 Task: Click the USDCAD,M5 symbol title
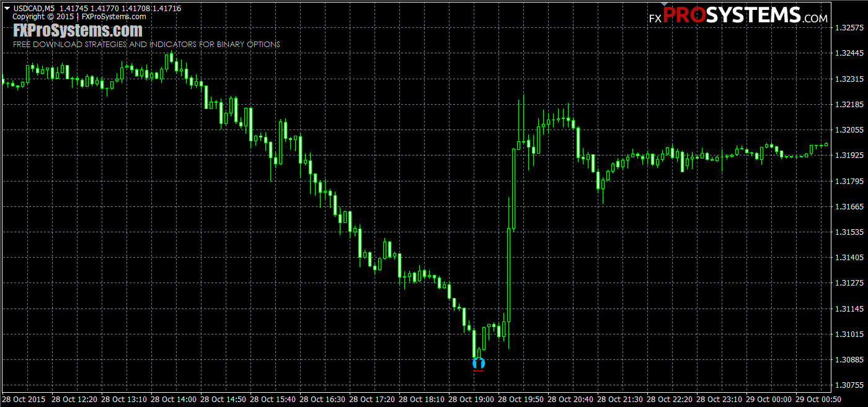pyautogui.click(x=34, y=9)
